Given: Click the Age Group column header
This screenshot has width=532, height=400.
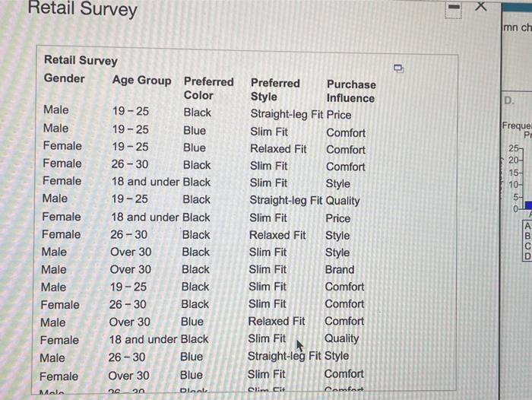Looking at the screenshot, I should [142, 81].
